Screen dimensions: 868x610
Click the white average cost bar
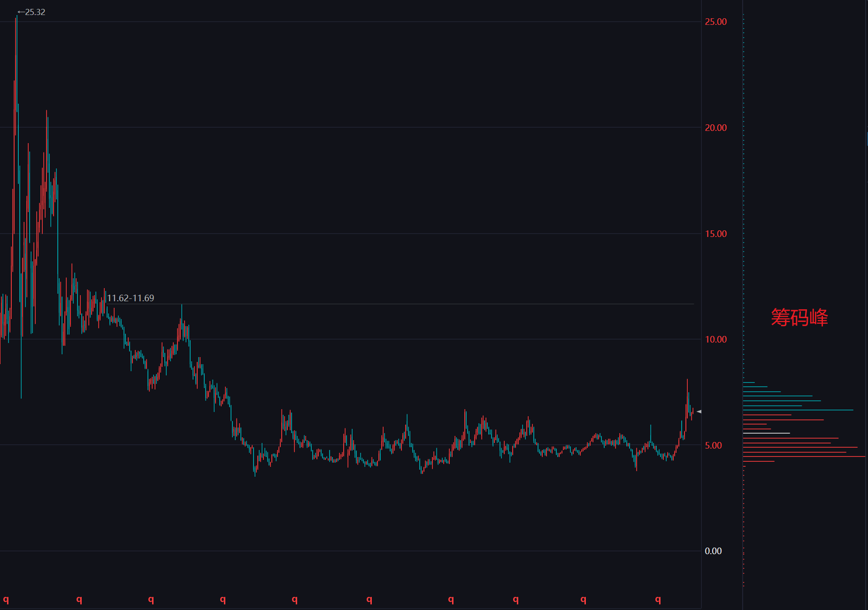coord(766,433)
